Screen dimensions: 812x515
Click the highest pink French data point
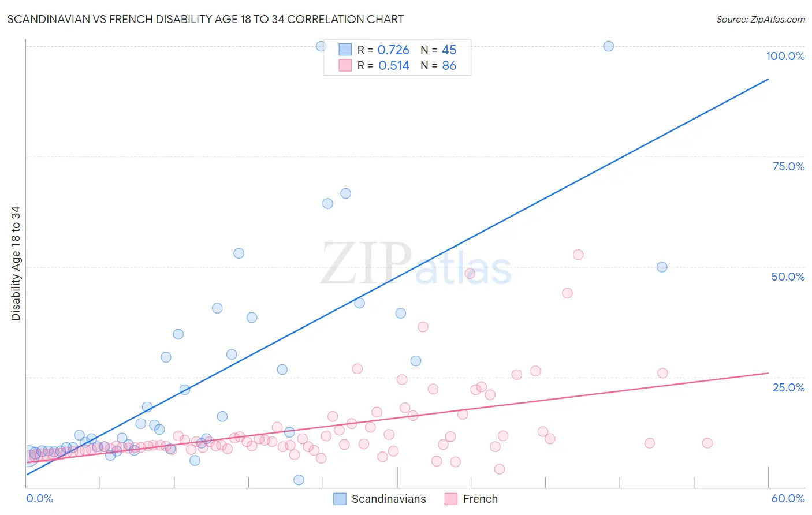[578, 255]
